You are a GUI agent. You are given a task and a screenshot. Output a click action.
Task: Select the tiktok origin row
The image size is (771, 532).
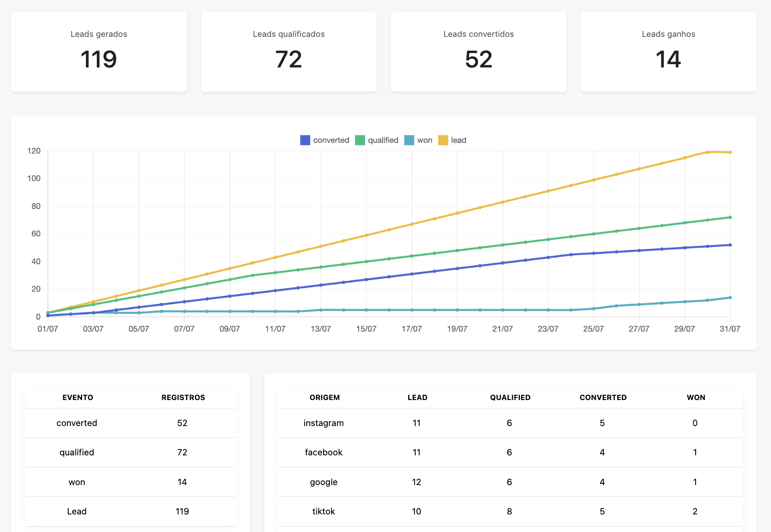pos(323,511)
